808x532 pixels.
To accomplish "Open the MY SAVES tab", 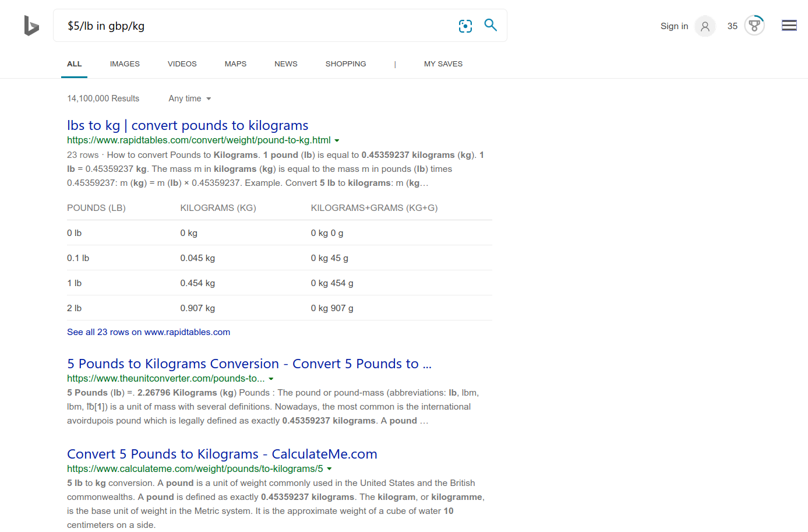I will pos(443,64).
